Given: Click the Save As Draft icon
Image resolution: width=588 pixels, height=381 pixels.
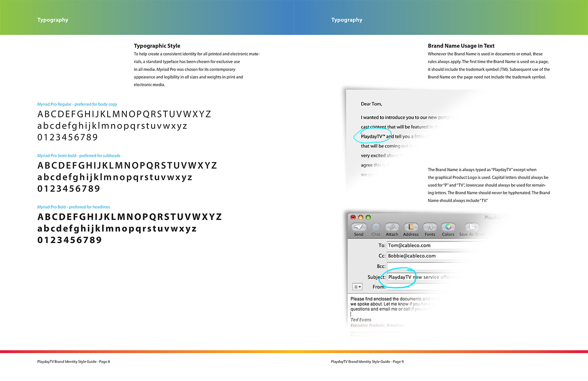Looking at the screenshot, I should (472, 227).
